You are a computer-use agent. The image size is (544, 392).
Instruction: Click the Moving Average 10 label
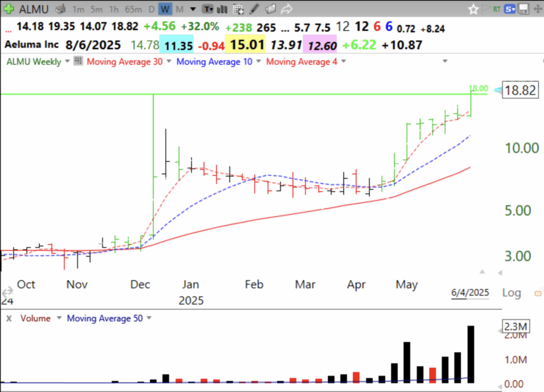[x=214, y=62]
